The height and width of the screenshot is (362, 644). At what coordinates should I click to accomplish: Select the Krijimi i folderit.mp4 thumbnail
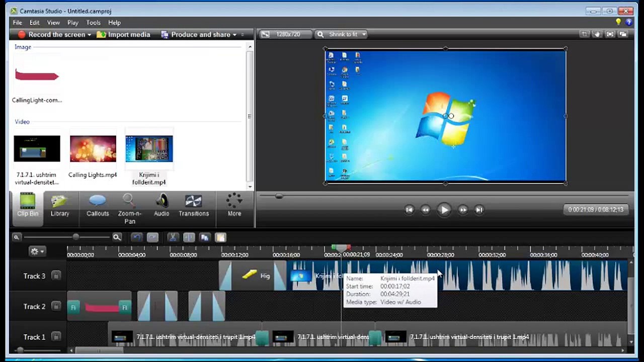(149, 149)
